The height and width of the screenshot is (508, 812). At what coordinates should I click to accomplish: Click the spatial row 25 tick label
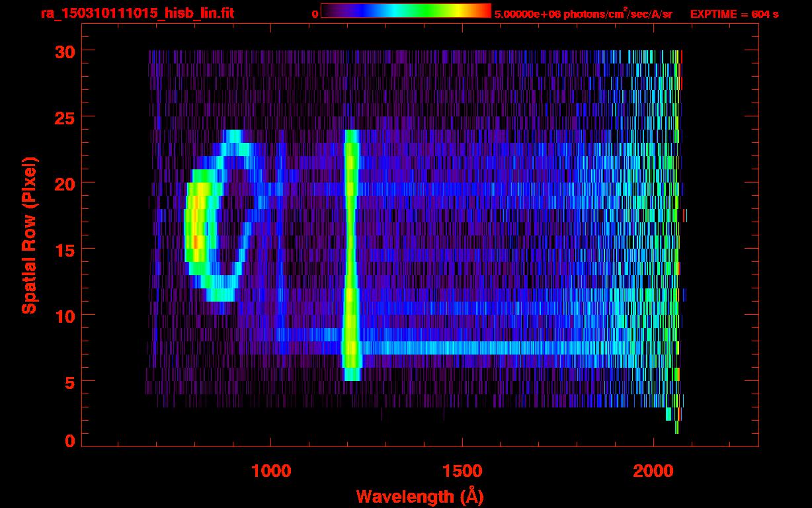click(66, 117)
